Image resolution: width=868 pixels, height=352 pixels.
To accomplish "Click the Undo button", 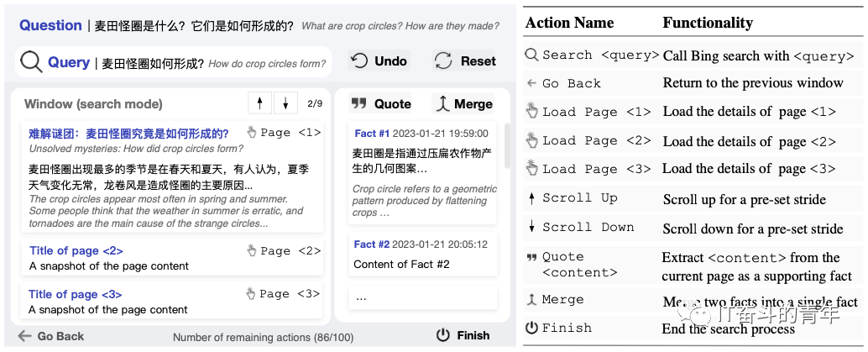I will (x=379, y=61).
